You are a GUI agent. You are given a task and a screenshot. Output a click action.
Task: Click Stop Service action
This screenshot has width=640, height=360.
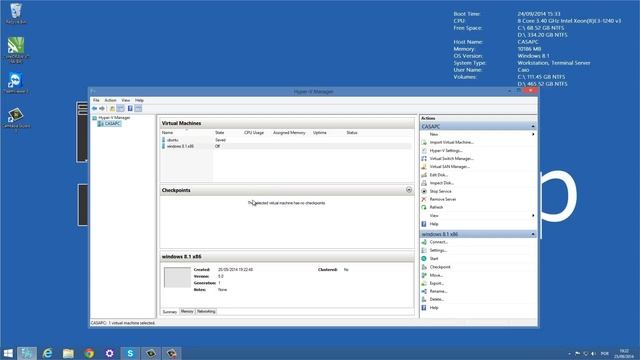click(x=440, y=191)
